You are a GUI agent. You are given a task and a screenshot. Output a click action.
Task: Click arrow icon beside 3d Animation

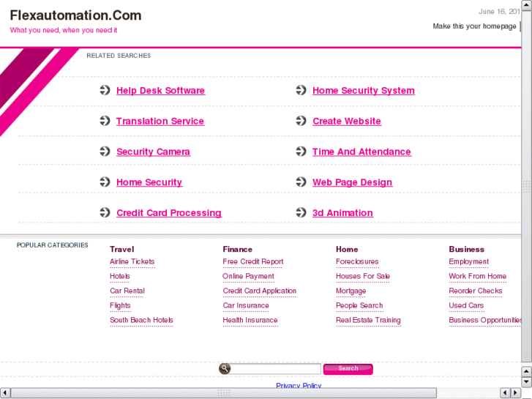point(301,213)
